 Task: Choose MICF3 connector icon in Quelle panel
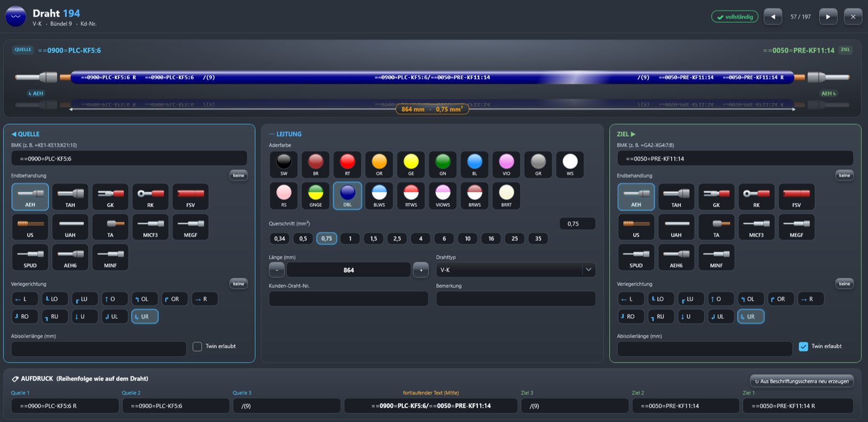point(150,227)
